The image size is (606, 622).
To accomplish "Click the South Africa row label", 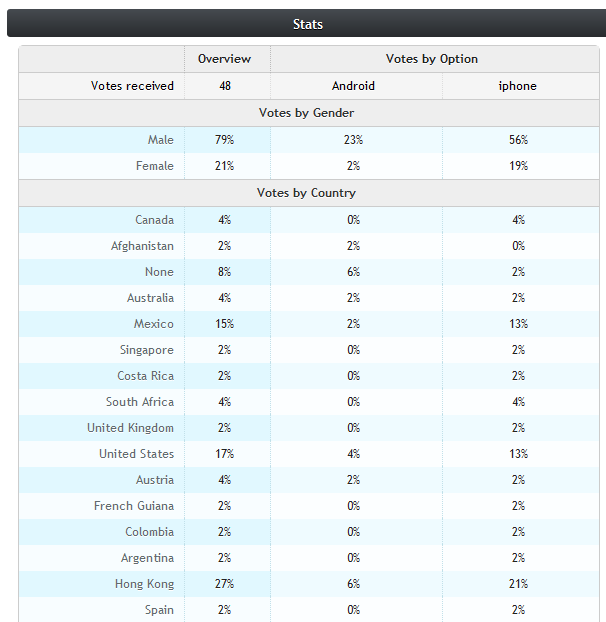I will pyautogui.click(x=140, y=402).
